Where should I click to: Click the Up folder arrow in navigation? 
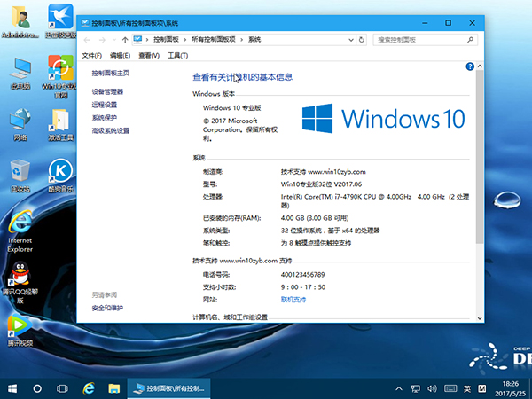click(x=124, y=40)
